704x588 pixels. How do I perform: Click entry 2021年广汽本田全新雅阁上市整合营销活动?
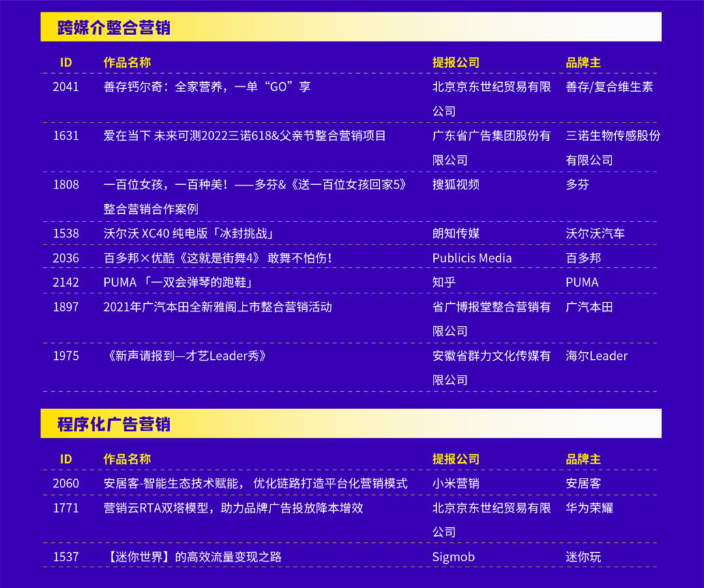point(218,307)
